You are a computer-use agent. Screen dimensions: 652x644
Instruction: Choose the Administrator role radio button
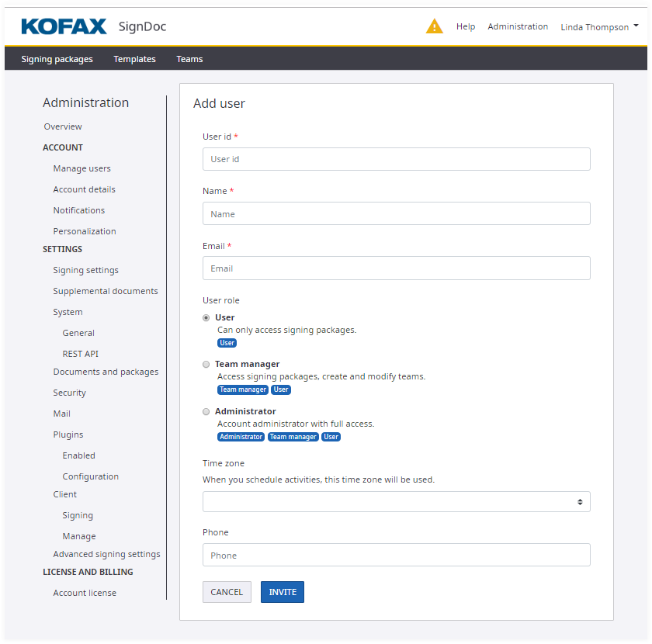pyautogui.click(x=206, y=411)
